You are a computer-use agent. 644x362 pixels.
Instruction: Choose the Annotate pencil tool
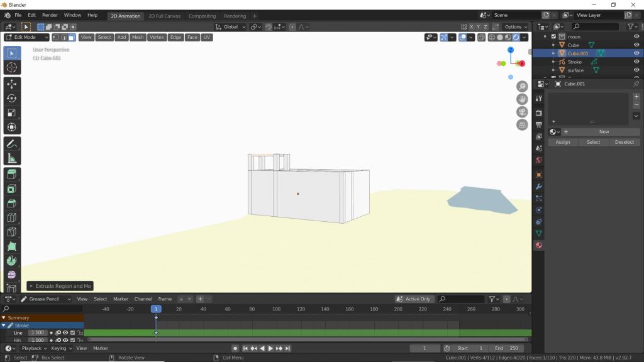12,144
